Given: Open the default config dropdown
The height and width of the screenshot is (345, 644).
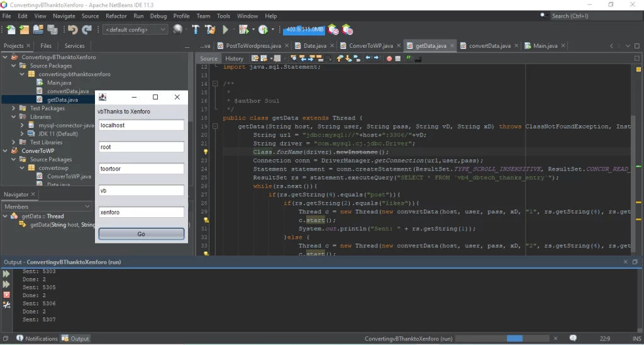Looking at the screenshot, I should click(135, 30).
